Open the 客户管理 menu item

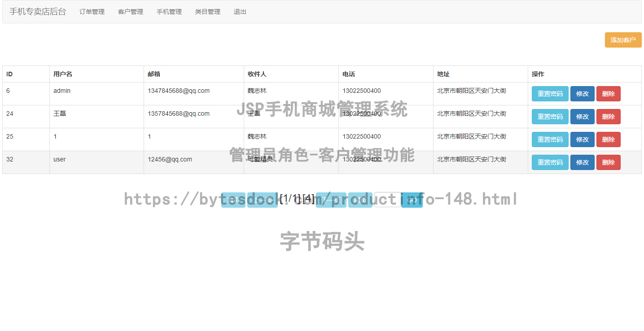(x=131, y=12)
